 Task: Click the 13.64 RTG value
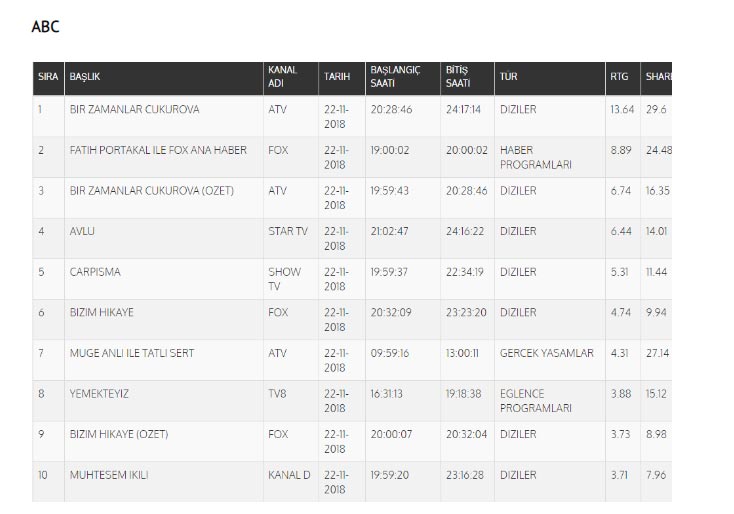point(621,109)
